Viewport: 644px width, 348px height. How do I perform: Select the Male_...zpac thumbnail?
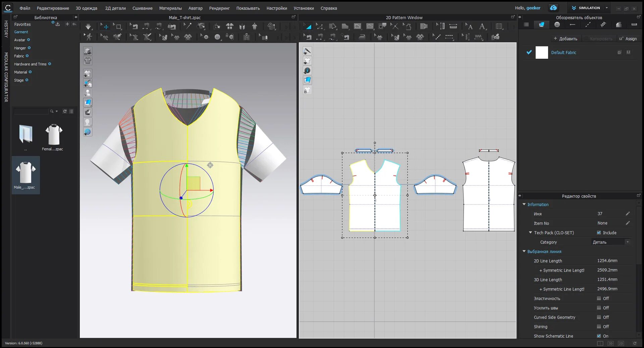26,175
